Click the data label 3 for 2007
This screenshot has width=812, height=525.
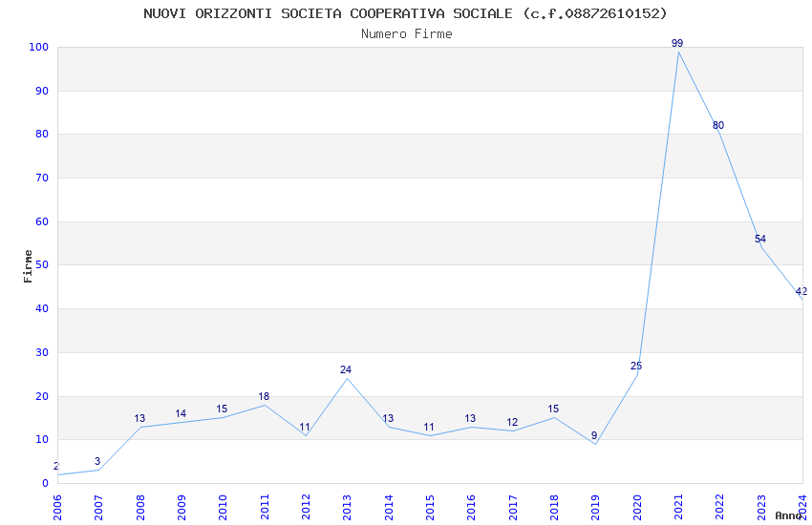pos(97,461)
